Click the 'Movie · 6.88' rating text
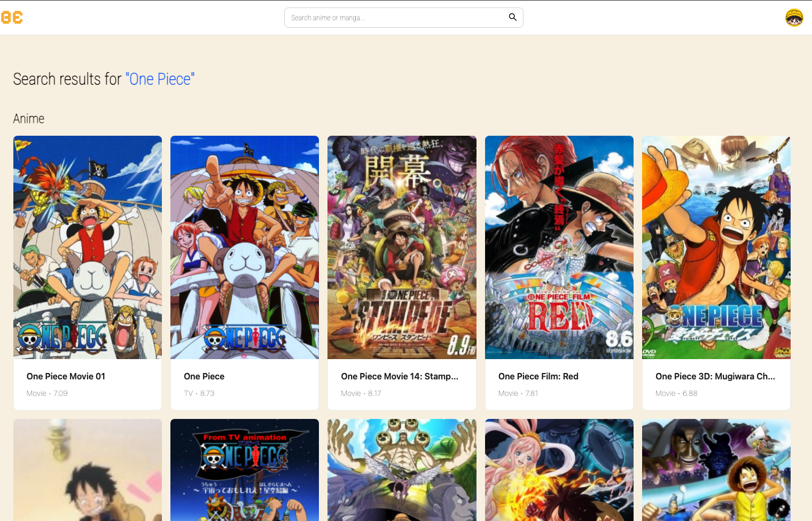The width and height of the screenshot is (812, 521). coord(676,393)
